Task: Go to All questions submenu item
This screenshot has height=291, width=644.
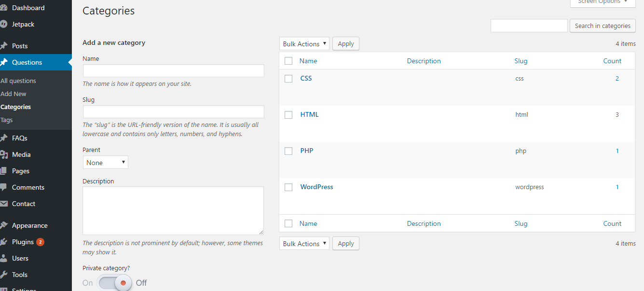Action: [x=18, y=81]
